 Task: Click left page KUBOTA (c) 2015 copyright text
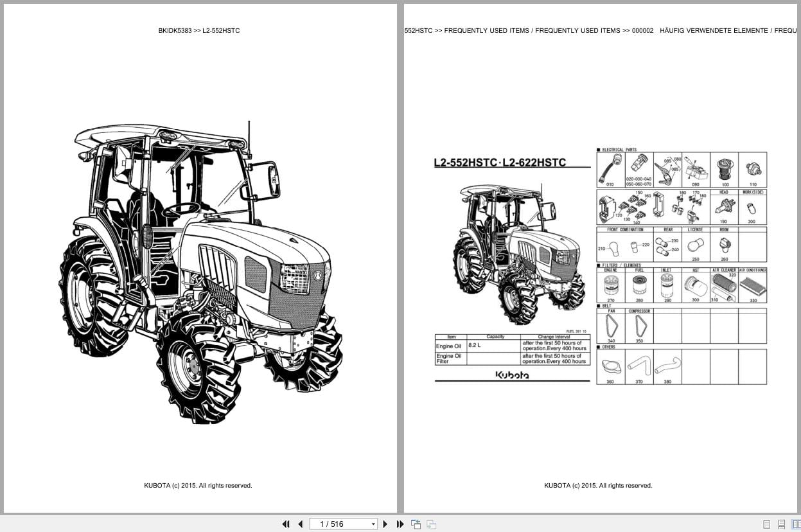(198, 486)
